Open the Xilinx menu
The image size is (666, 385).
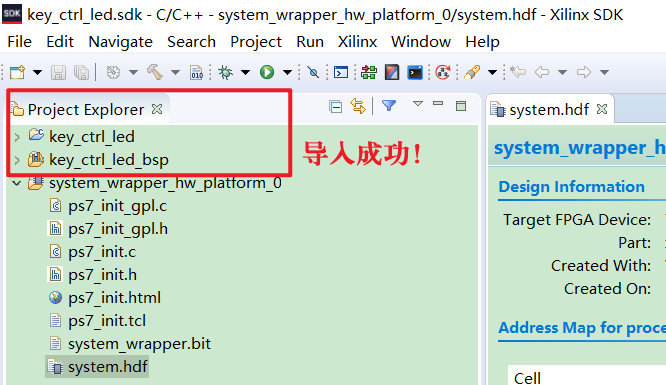click(357, 42)
